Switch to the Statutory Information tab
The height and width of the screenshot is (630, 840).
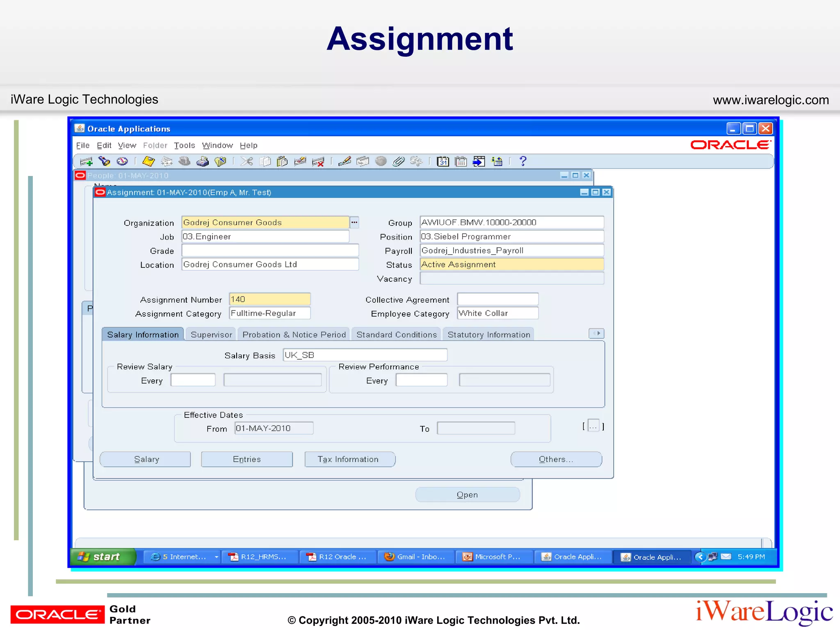(489, 335)
